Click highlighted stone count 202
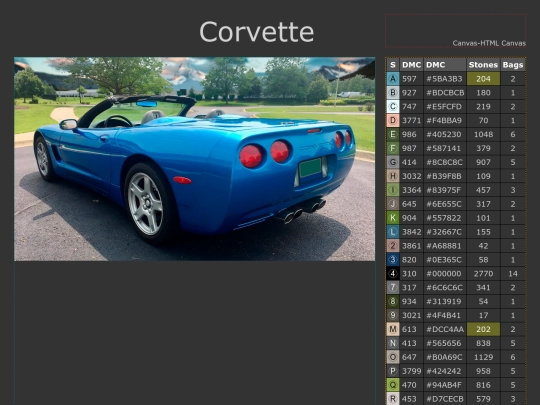Viewport: 540px width, 405px height. tap(483, 329)
